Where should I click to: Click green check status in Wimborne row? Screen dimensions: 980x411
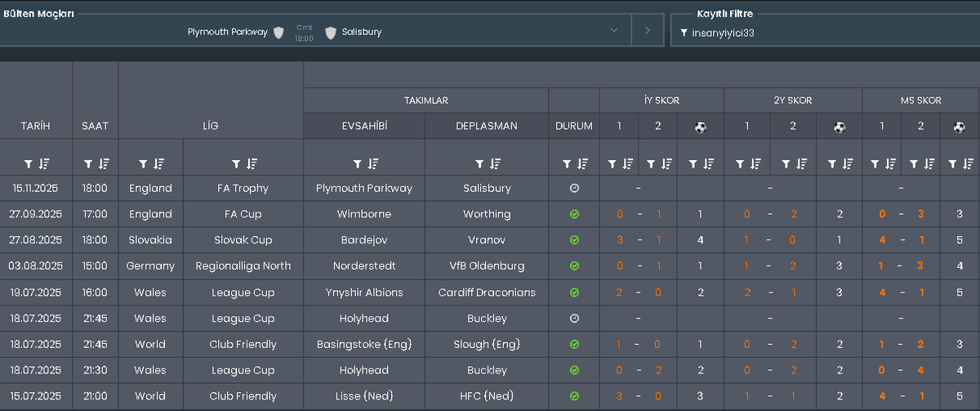click(574, 214)
